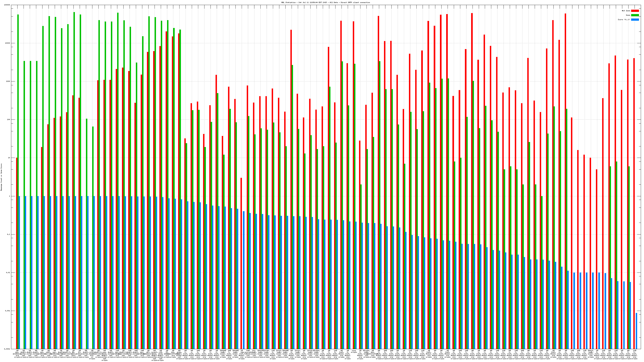The height and width of the screenshot is (362, 644).
Task: Click the 100000 y-axis tick label
Action: click(7, 5)
